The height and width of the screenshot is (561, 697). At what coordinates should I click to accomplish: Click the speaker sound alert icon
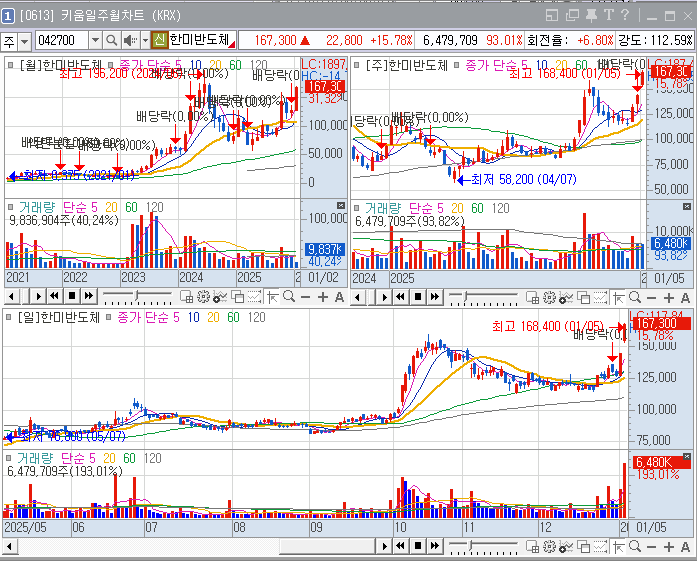tap(130, 41)
